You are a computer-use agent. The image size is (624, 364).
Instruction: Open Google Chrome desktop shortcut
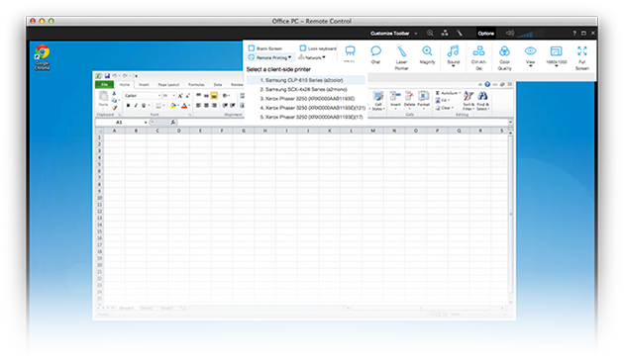[43, 57]
